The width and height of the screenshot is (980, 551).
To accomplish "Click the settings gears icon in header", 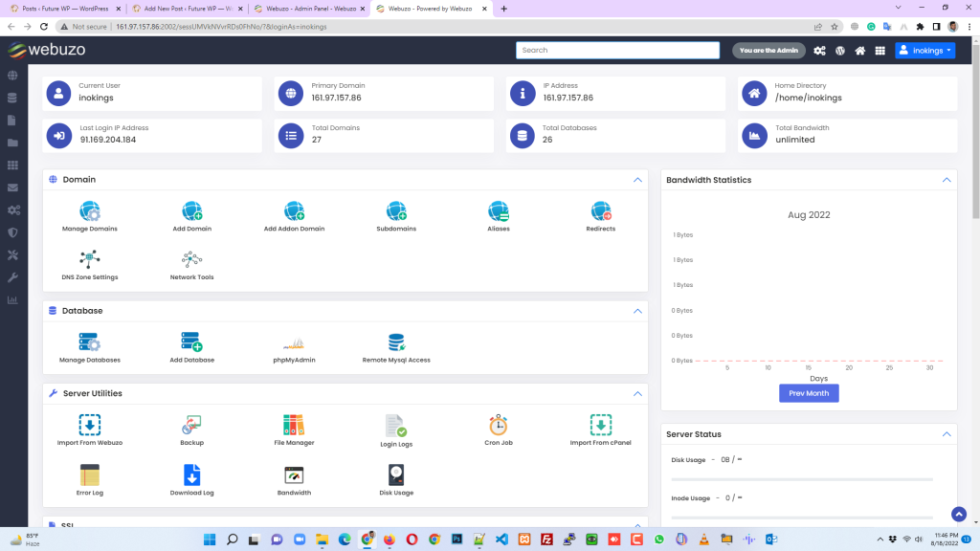I will pos(819,51).
